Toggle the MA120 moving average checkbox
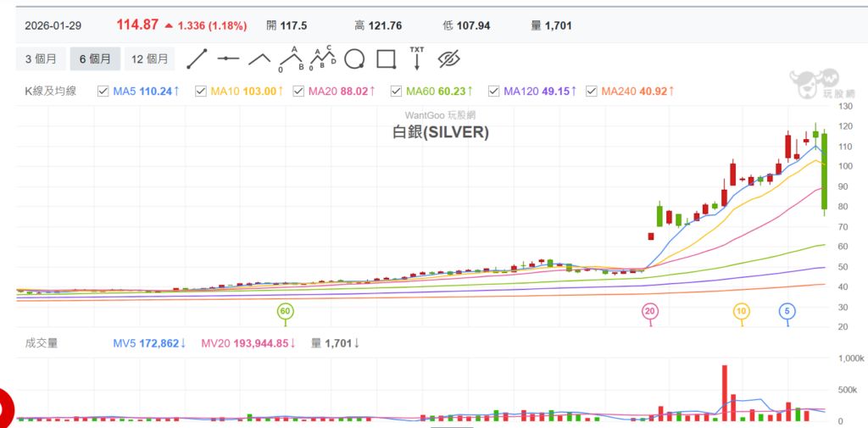 [x=493, y=91]
